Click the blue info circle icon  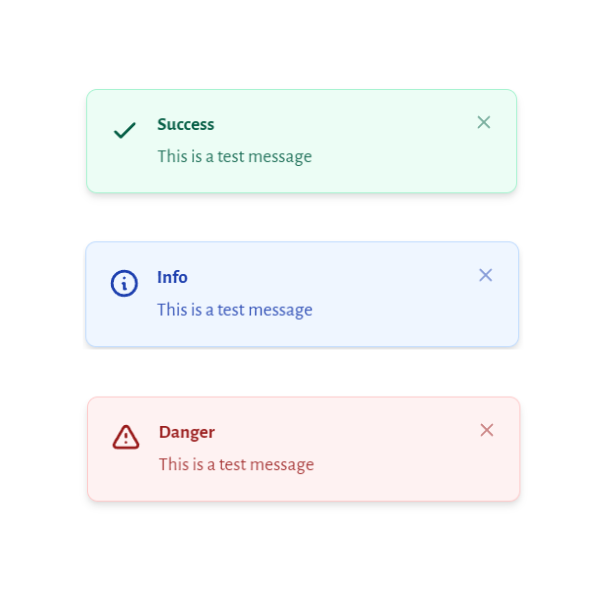124,283
